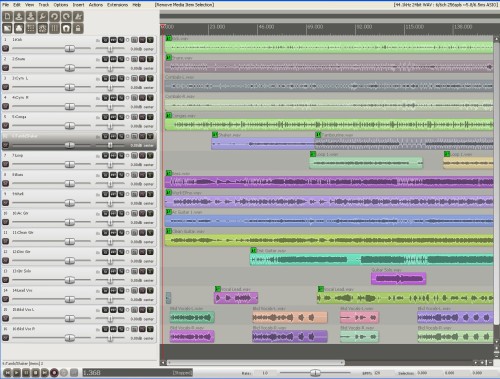The width and height of the screenshot is (500, 379).
Task: Click the 1.368 time position display
Action: [x=138, y=373]
